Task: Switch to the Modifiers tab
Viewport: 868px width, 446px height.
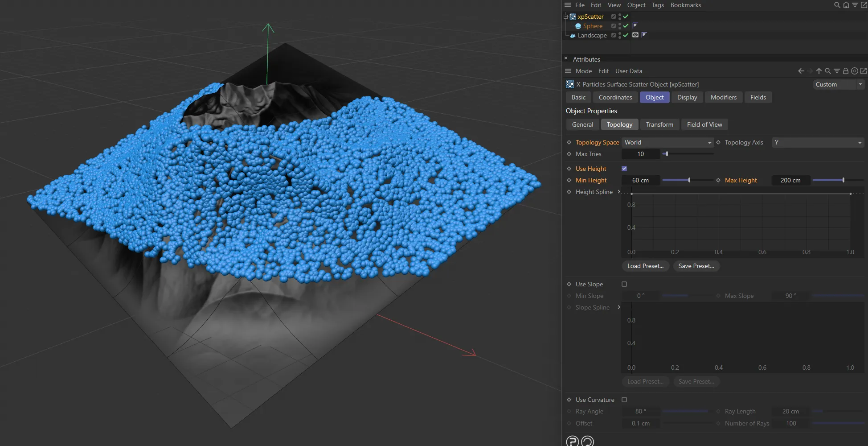Action: 723,97
